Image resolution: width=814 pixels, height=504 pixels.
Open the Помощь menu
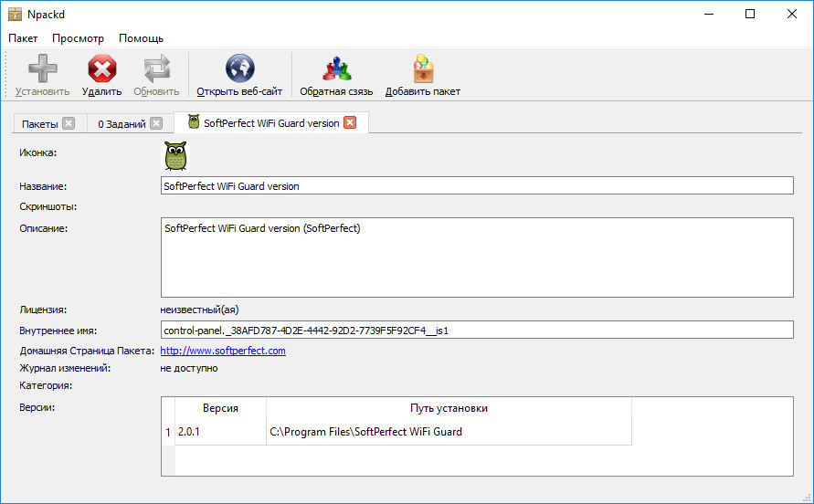(x=142, y=38)
